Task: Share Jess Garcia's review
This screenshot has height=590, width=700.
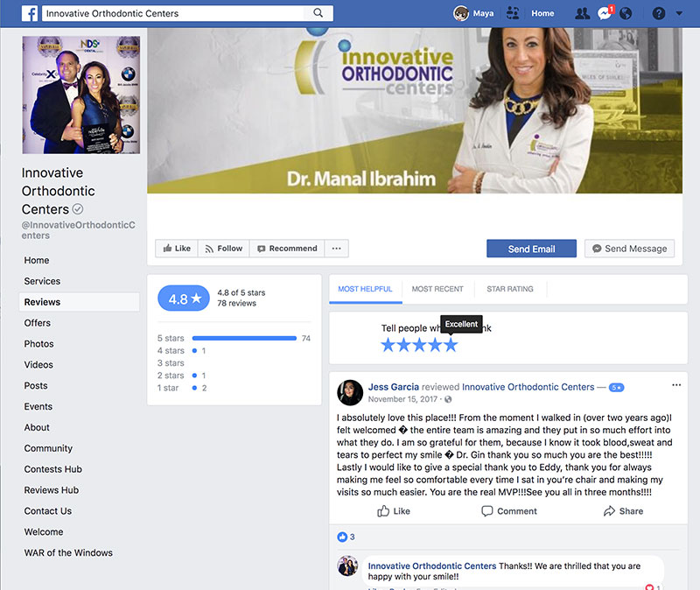Action: 623,511
